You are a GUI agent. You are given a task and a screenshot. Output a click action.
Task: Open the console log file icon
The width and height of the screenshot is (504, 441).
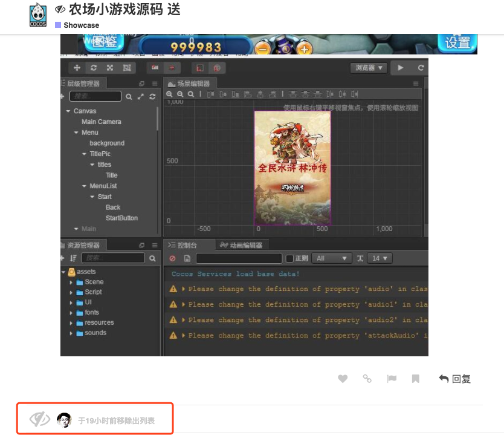coord(187,258)
